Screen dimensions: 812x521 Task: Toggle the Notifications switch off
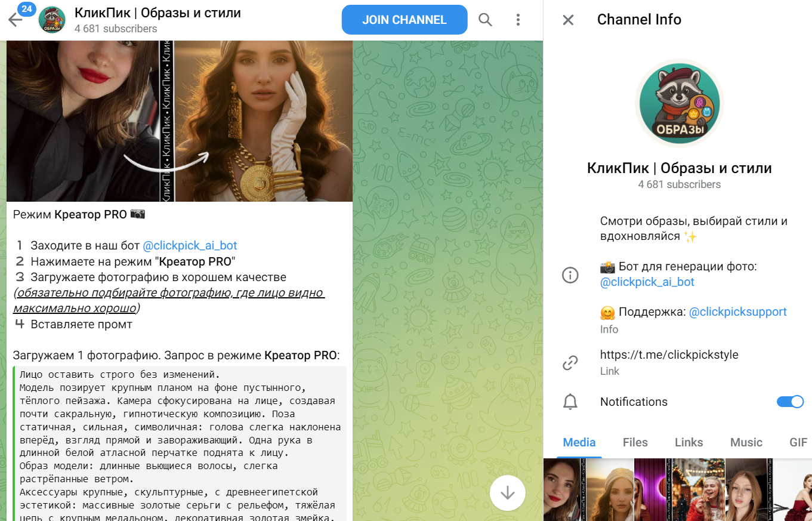[x=790, y=402]
